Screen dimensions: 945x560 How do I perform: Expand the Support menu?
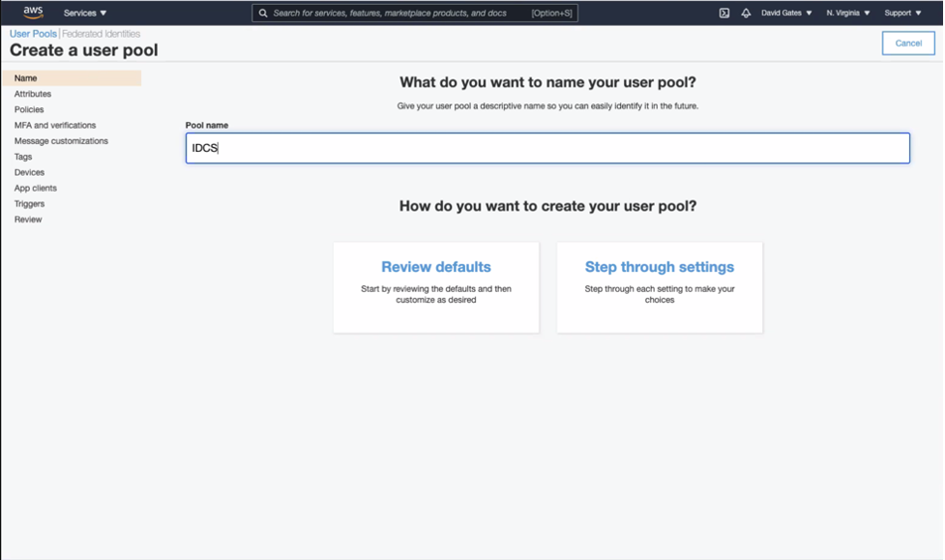tap(902, 14)
